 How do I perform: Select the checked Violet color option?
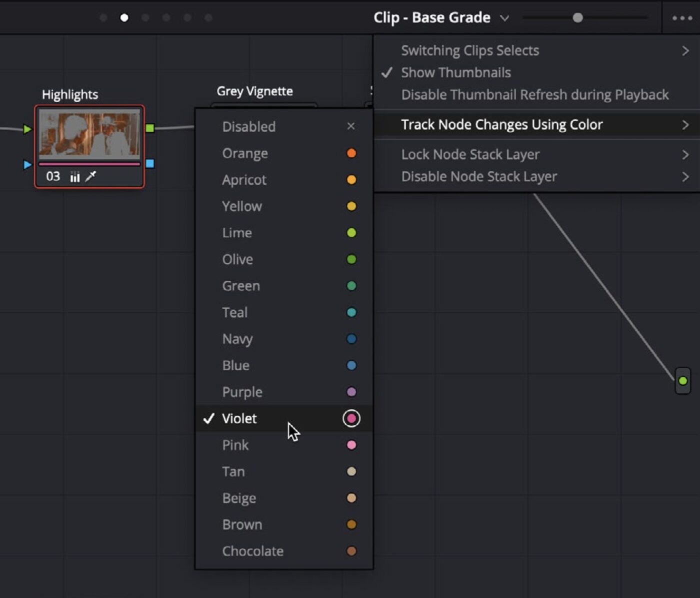pos(284,418)
